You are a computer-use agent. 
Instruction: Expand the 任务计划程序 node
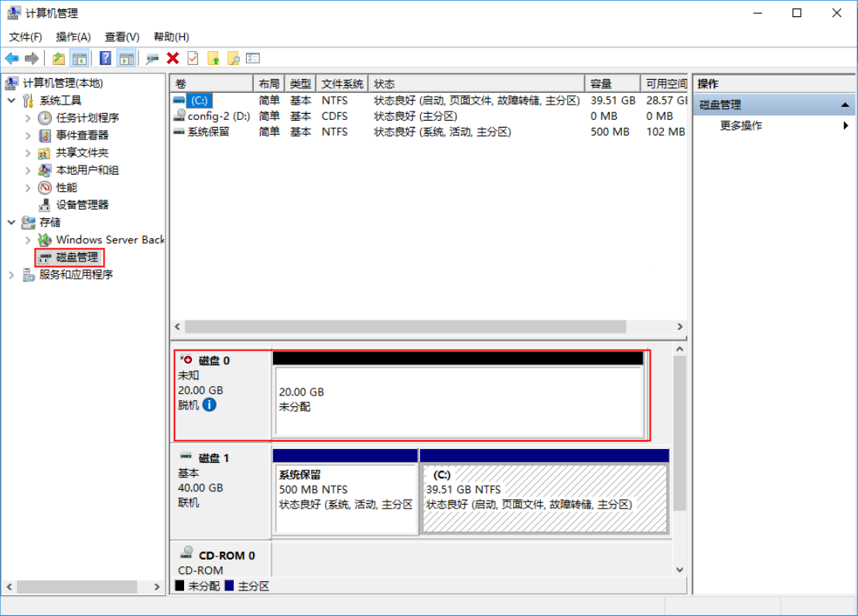[x=28, y=118]
